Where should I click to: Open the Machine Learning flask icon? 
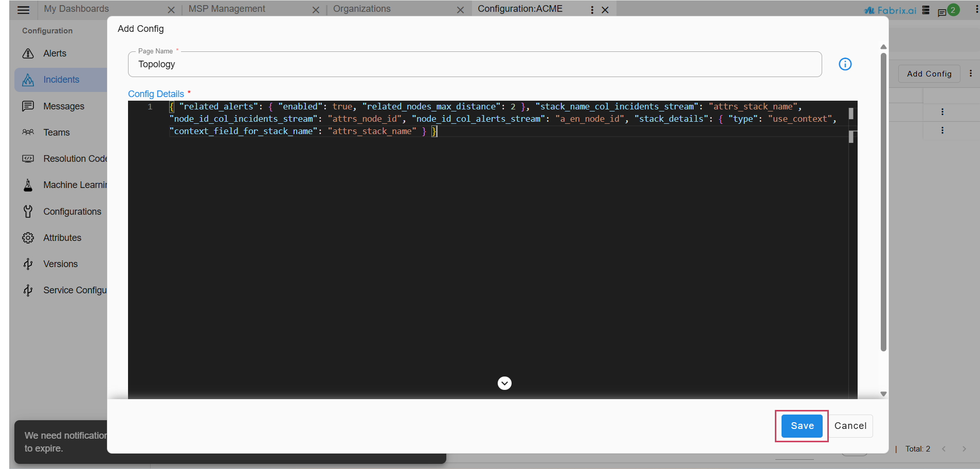28,185
